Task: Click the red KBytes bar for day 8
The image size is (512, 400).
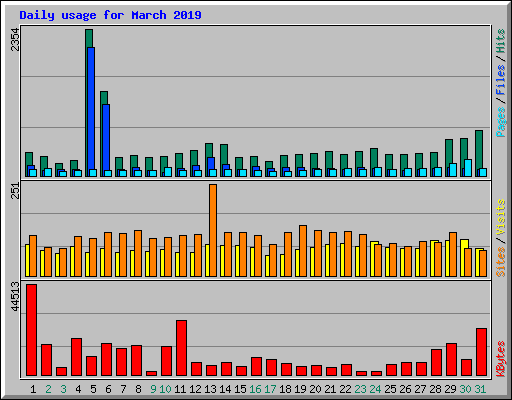Action: click(x=136, y=361)
